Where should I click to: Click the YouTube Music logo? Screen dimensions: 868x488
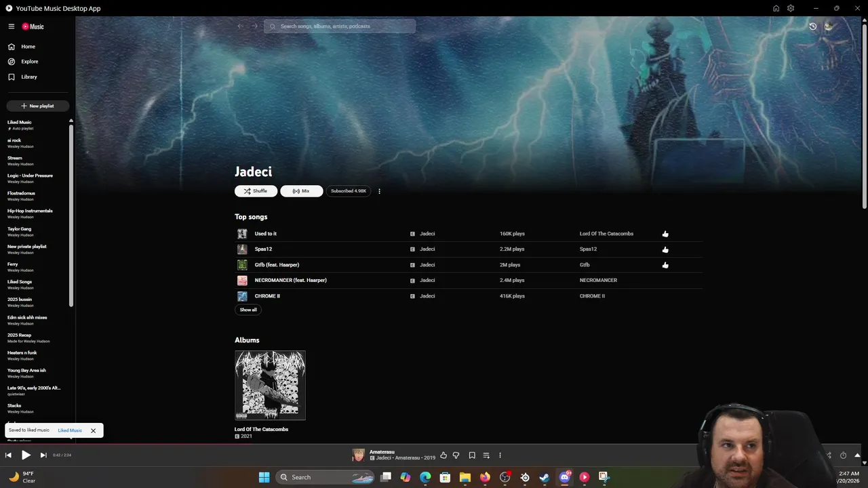tap(33, 26)
